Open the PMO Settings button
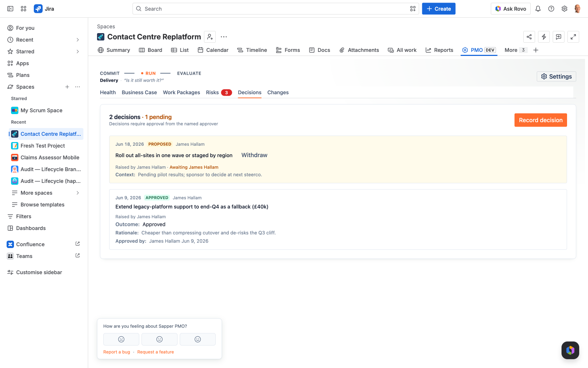The height and width of the screenshot is (368, 588). pos(556,77)
